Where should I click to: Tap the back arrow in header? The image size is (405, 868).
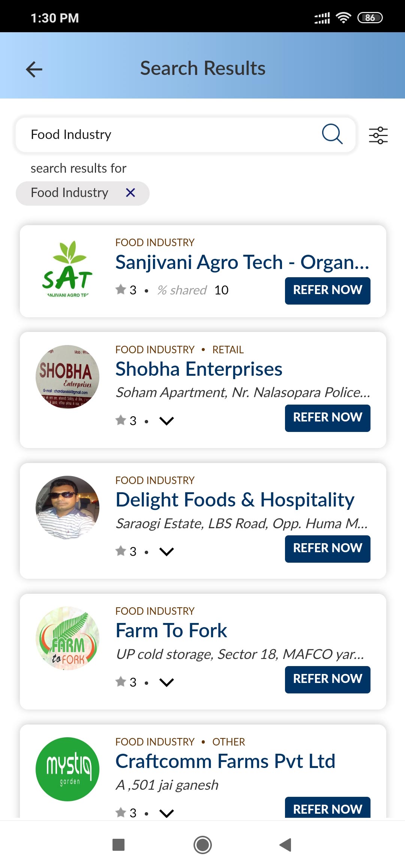(34, 69)
